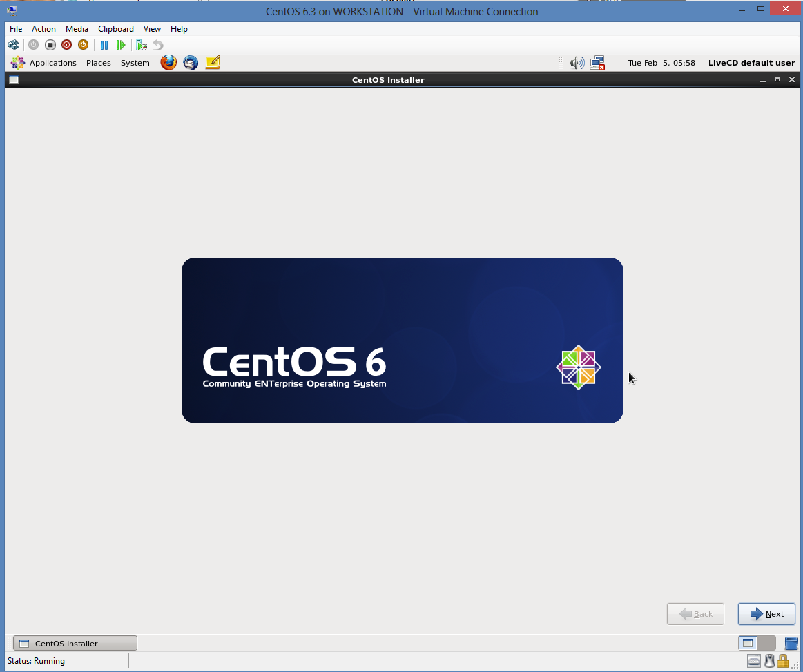Switch to the first workspace
Viewport: 803px width, 672px height.
(748, 643)
